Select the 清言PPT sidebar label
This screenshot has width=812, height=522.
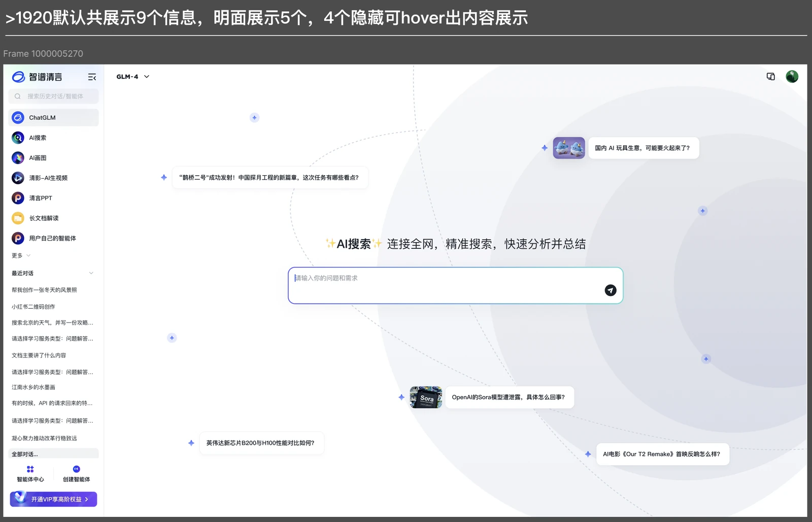pyautogui.click(x=41, y=198)
